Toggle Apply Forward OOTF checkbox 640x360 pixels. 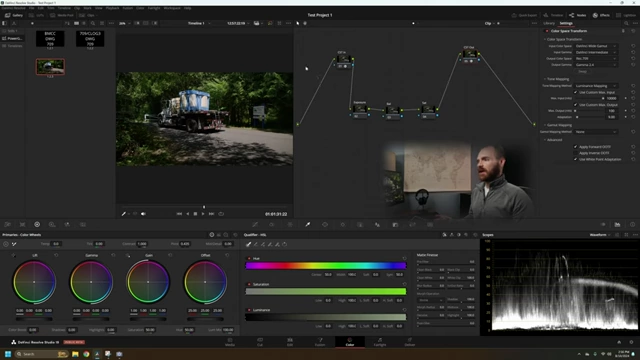tap(576, 147)
